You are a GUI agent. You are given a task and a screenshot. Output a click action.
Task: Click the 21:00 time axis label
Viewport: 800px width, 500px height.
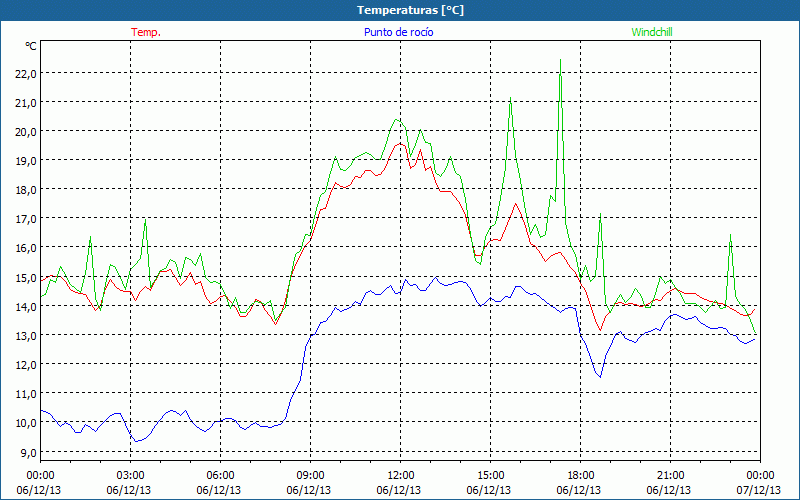[670, 476]
